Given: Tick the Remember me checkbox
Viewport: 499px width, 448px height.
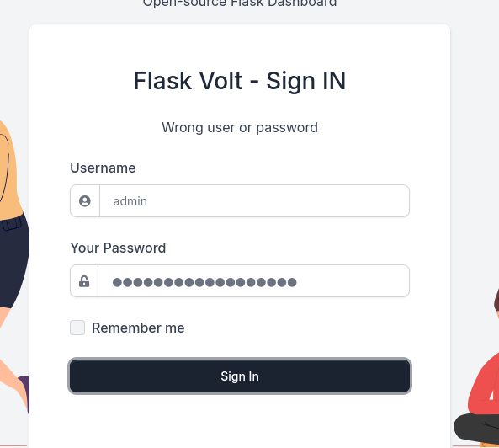Looking at the screenshot, I should pyautogui.click(x=77, y=328).
